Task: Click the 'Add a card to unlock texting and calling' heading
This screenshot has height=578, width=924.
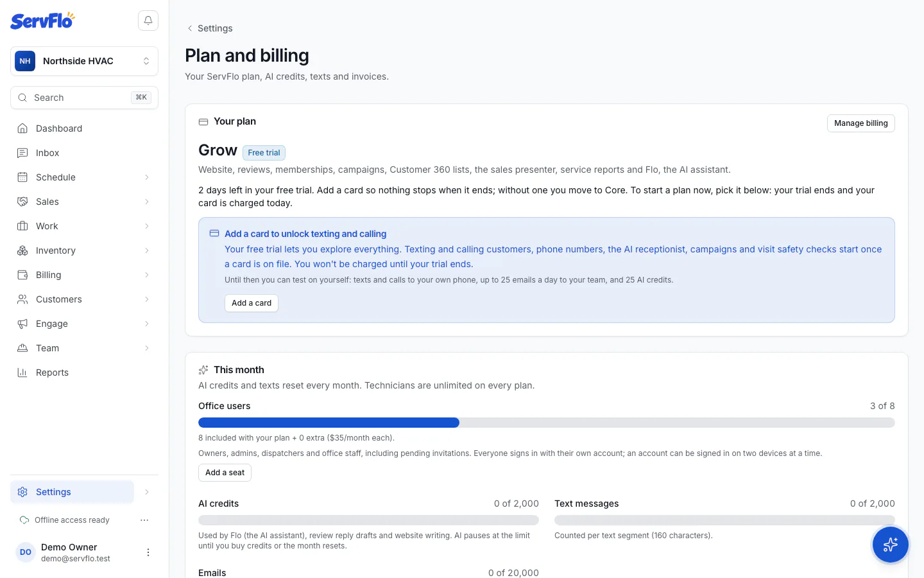Action: [305, 234]
